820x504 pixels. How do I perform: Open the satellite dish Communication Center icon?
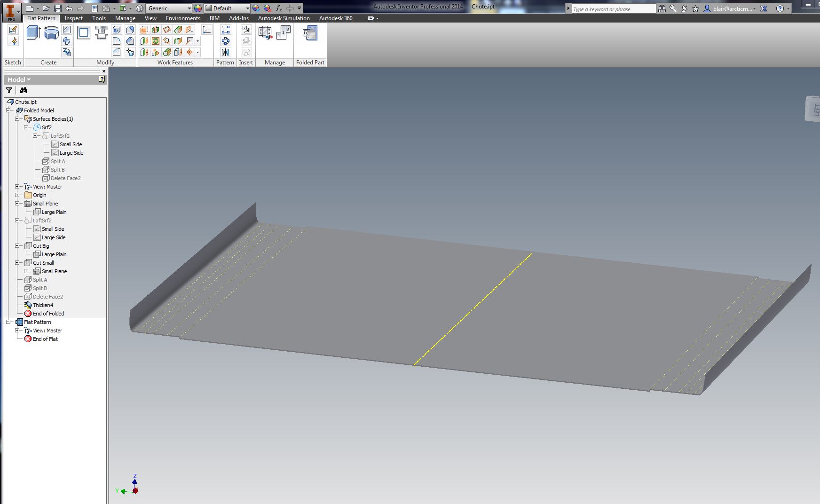click(x=685, y=8)
